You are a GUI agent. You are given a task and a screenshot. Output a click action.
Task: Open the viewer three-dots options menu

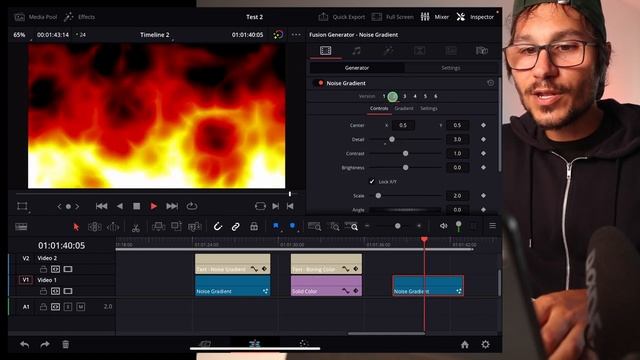(x=296, y=35)
